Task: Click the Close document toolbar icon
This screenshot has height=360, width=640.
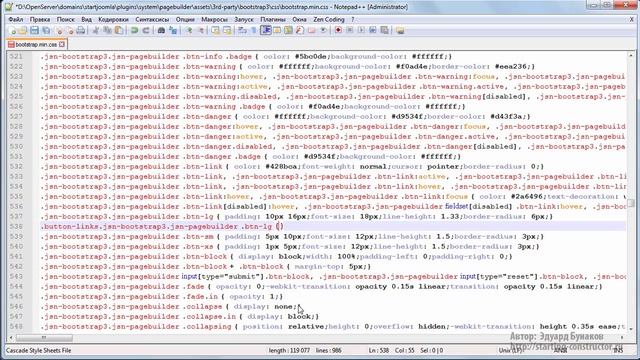Action: [59, 31]
